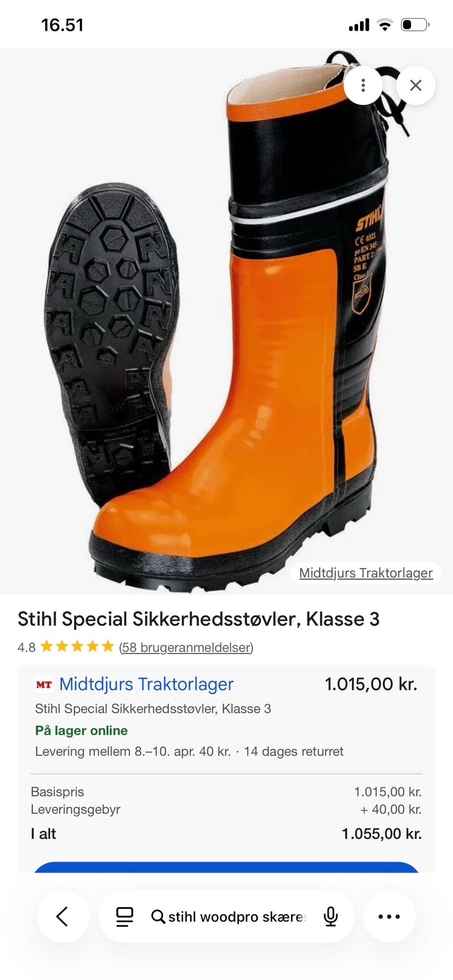
Task: Tap the Midtdjurs Traktorlager MT logo
Action: [44, 684]
